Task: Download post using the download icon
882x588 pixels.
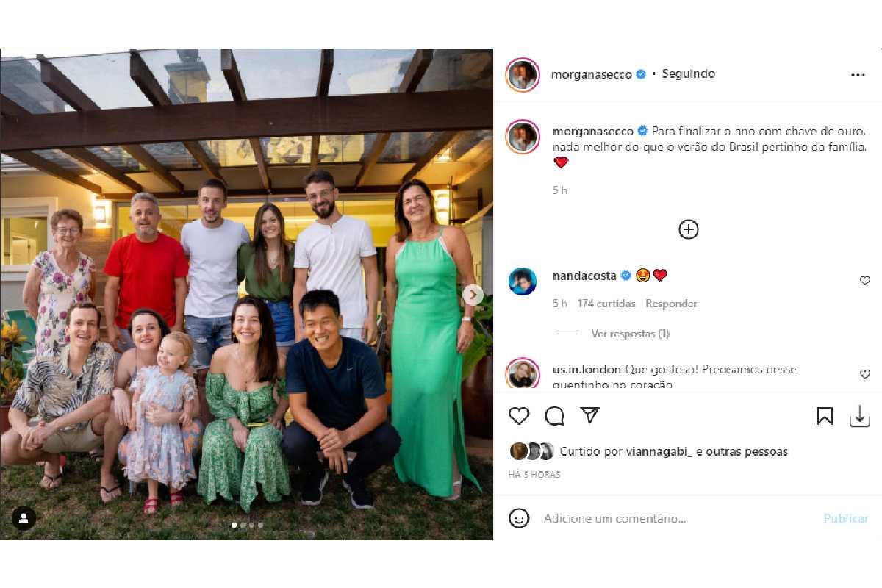Action: [859, 416]
